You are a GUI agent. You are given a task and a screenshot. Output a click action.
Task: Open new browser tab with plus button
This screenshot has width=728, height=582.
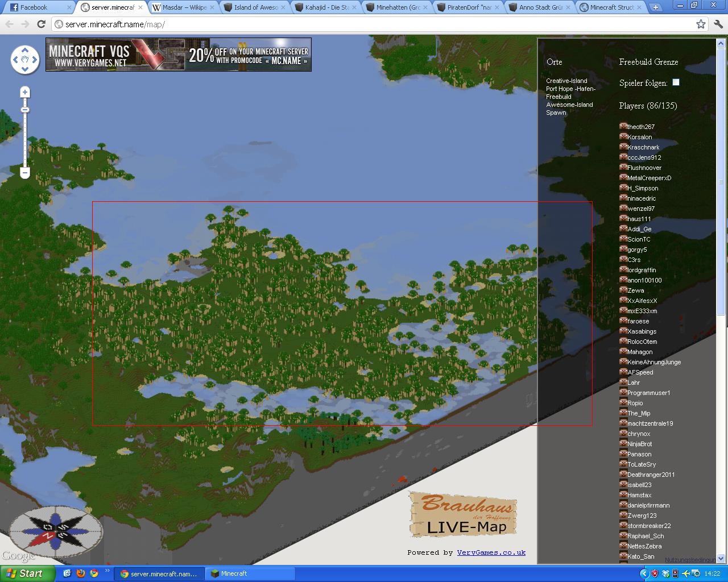[655, 7]
